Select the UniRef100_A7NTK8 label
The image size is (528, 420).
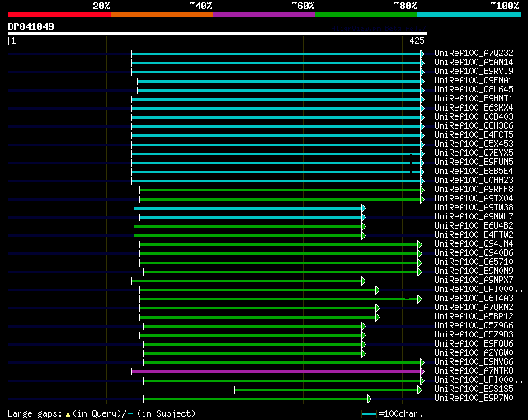pyautogui.click(x=474, y=371)
